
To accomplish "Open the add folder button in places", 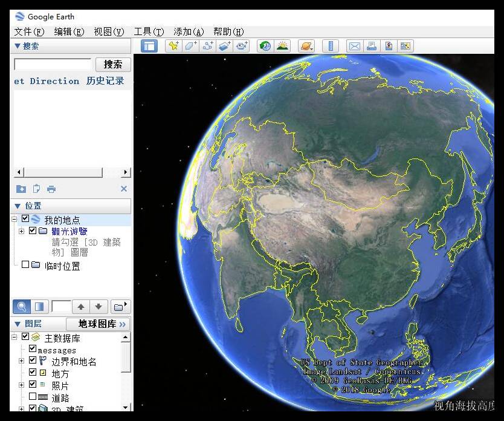I will tap(120, 307).
